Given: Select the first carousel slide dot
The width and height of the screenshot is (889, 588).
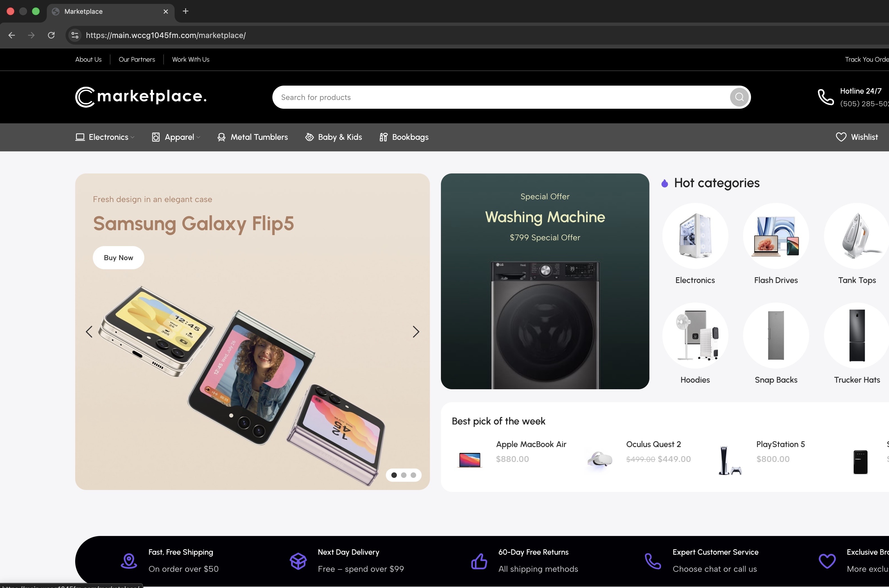Looking at the screenshot, I should [394, 475].
